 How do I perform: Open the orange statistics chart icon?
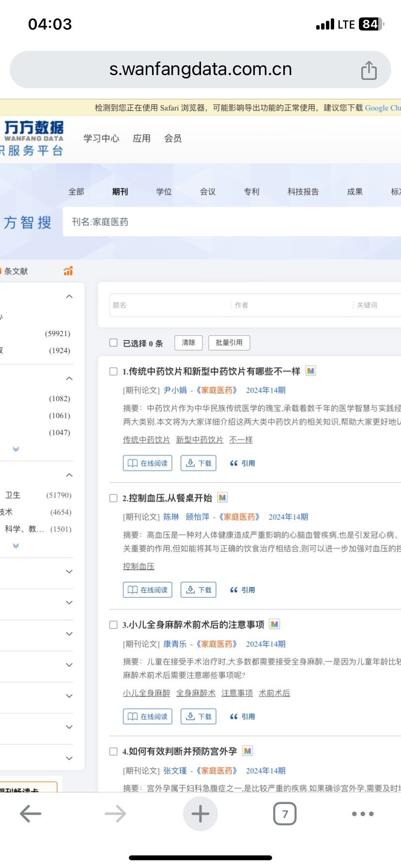(68, 271)
